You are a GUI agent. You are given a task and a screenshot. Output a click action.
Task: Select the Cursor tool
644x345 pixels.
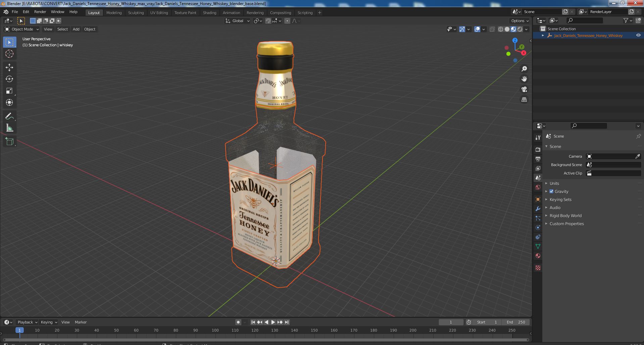pyautogui.click(x=9, y=54)
